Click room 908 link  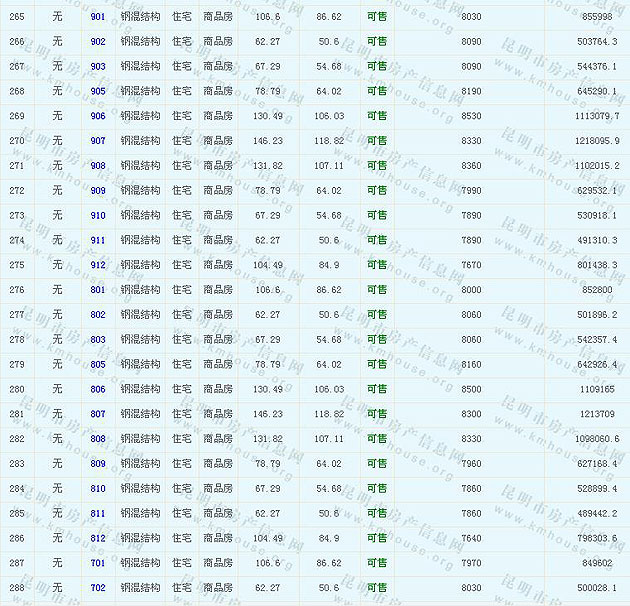pos(97,166)
